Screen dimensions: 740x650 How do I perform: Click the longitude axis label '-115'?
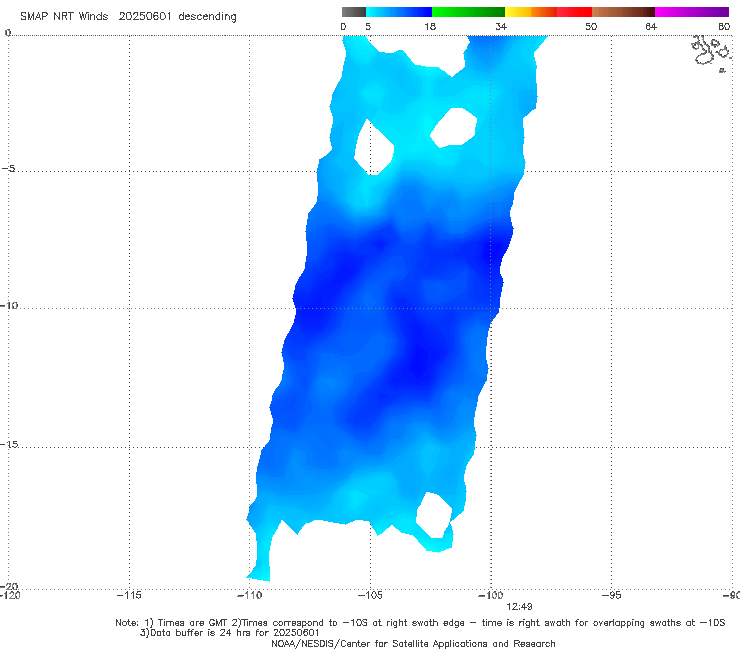[x=129, y=595]
